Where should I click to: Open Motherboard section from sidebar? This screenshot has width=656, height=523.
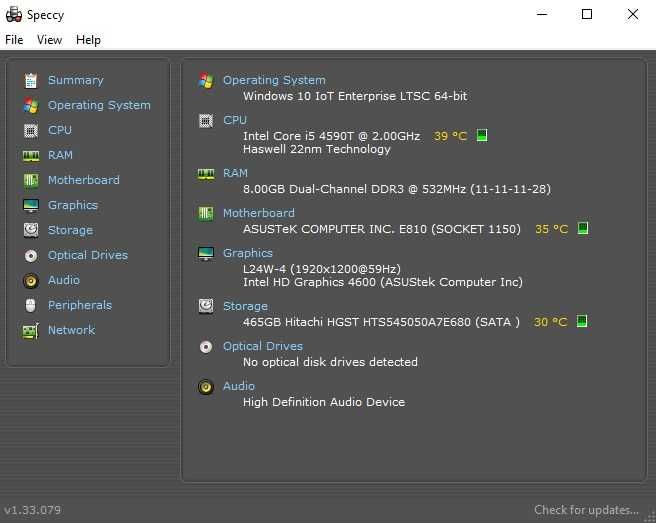[84, 180]
